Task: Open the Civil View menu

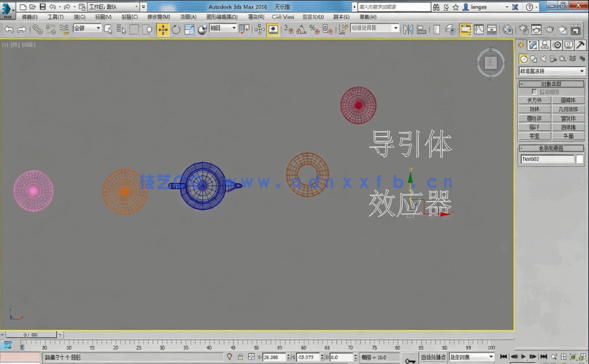Action: 283,17
